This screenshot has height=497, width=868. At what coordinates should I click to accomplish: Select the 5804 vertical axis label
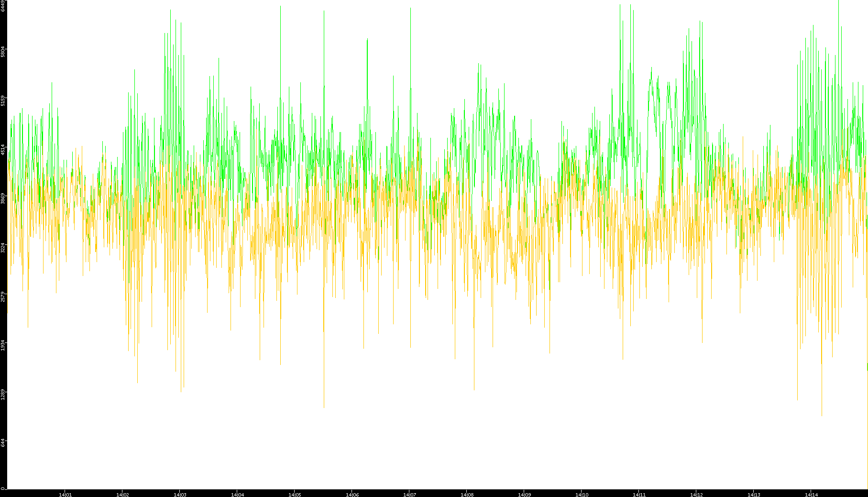[3, 52]
